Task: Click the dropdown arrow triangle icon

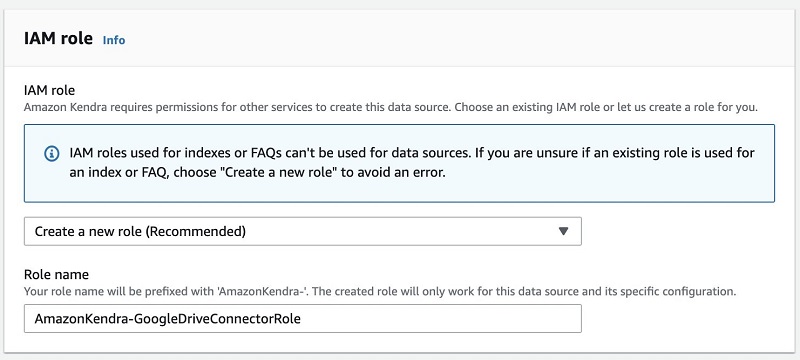Action: (x=563, y=232)
